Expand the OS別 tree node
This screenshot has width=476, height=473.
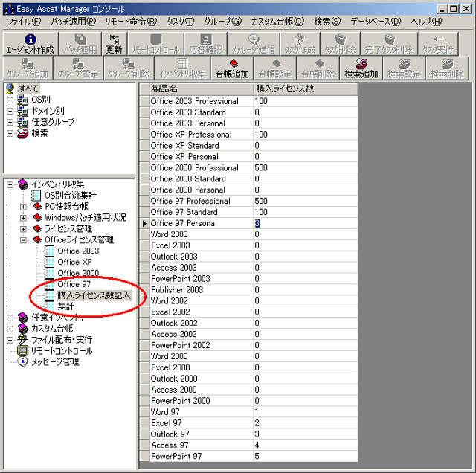click(10, 100)
